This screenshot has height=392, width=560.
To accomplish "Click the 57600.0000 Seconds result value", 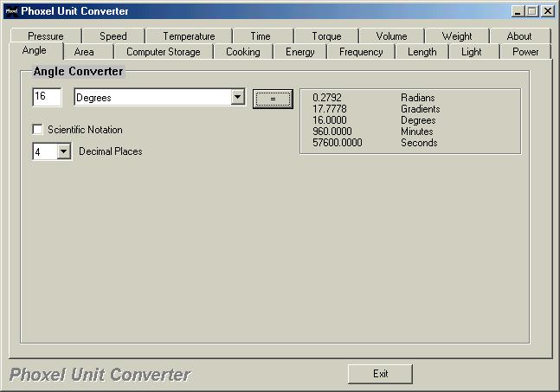I will click(x=338, y=143).
